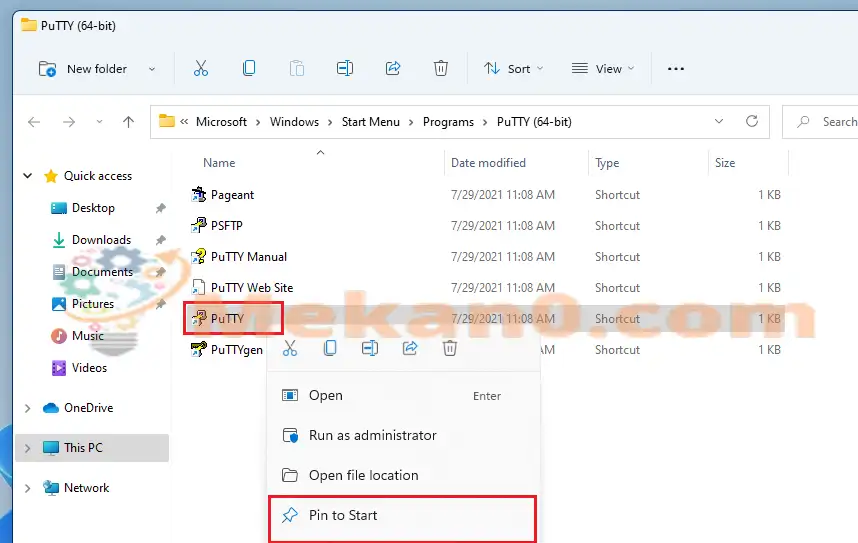Open Downloads in Quick access
The image size is (858, 543).
[101, 240]
